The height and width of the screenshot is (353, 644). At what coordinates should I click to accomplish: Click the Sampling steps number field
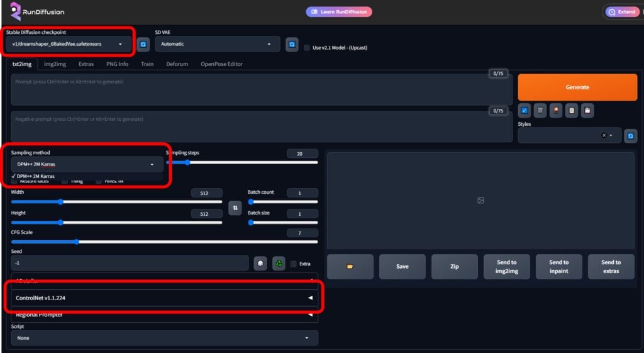pos(303,154)
